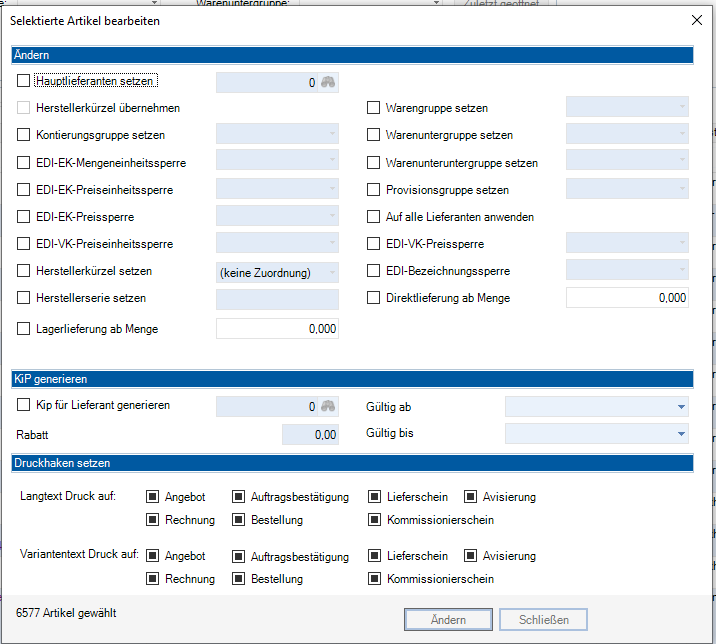This screenshot has height=644, width=716.
Task: Click binoculars icon next to Hauptlieferanten field
Action: [329, 83]
